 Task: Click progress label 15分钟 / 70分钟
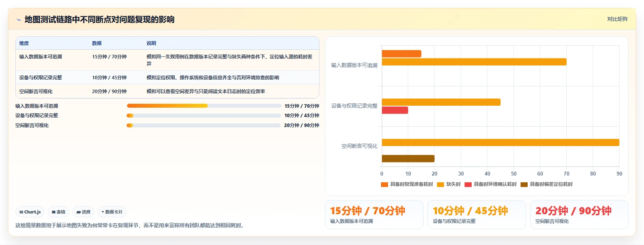click(302, 106)
